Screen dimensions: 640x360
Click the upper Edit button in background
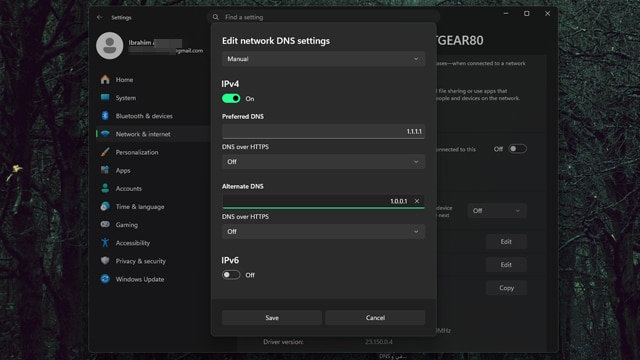pyautogui.click(x=506, y=242)
